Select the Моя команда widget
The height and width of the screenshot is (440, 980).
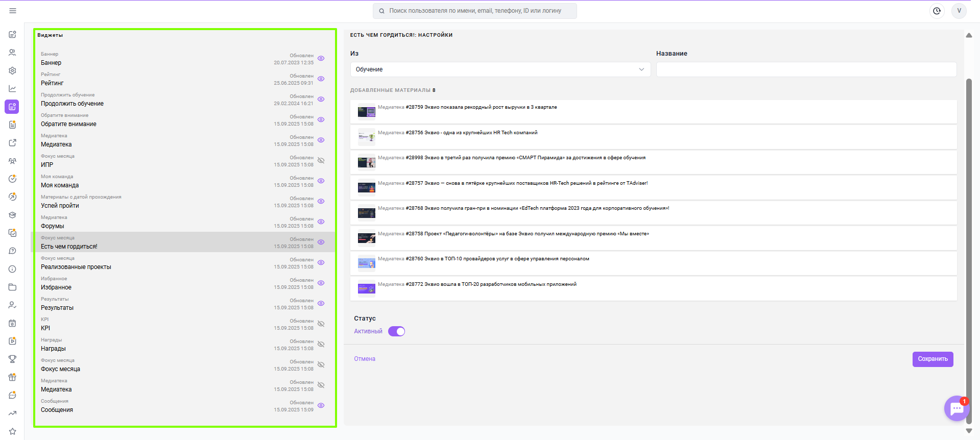(183, 181)
